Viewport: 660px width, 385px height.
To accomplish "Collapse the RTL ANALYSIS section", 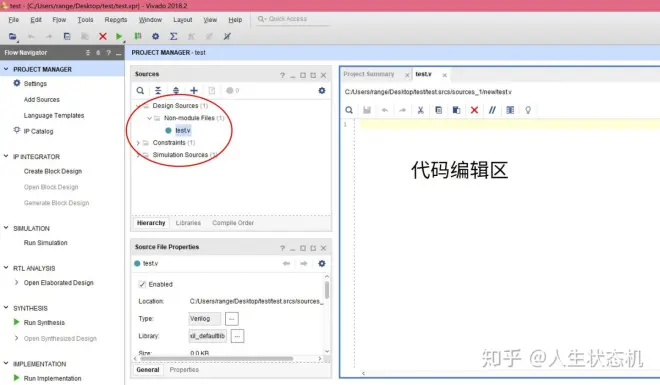I will pos(6,268).
